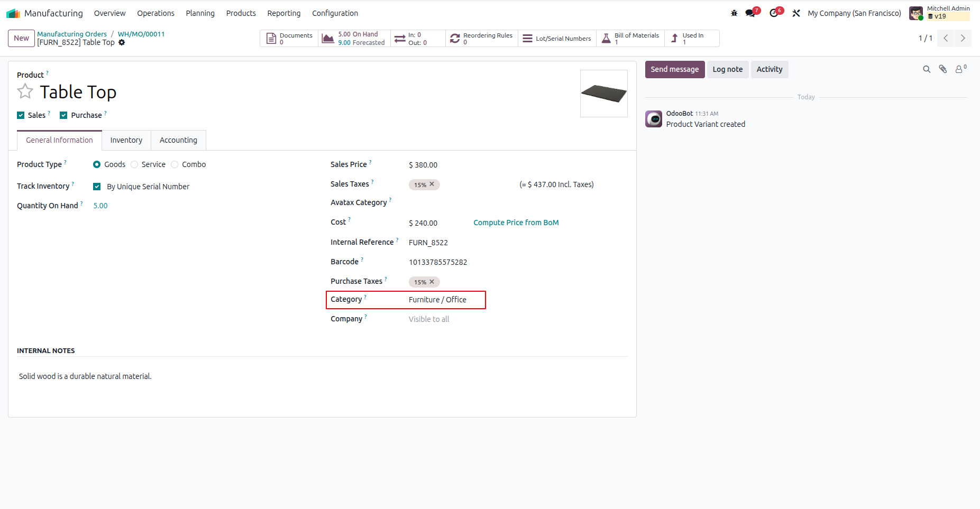
Task: Switch to the Inventory tab
Action: (126, 140)
